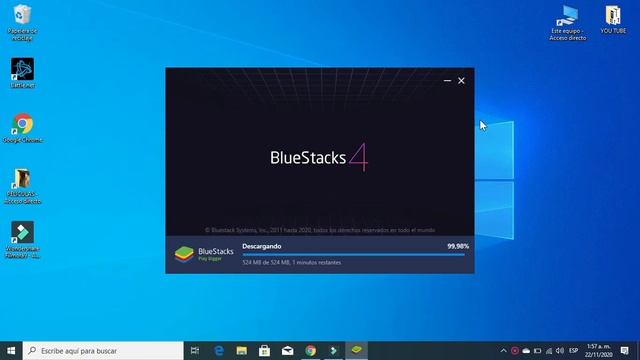
Task: Click the ESP language indicator
Action: (x=573, y=351)
